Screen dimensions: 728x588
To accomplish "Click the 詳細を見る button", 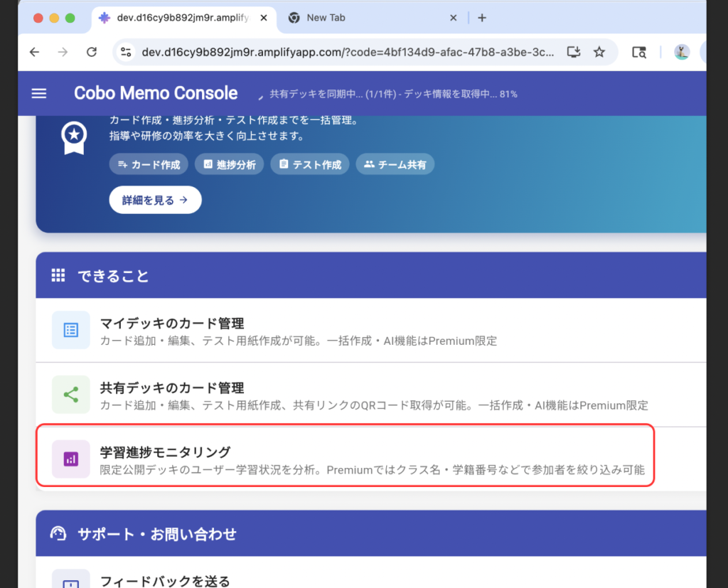I will click(x=155, y=201).
